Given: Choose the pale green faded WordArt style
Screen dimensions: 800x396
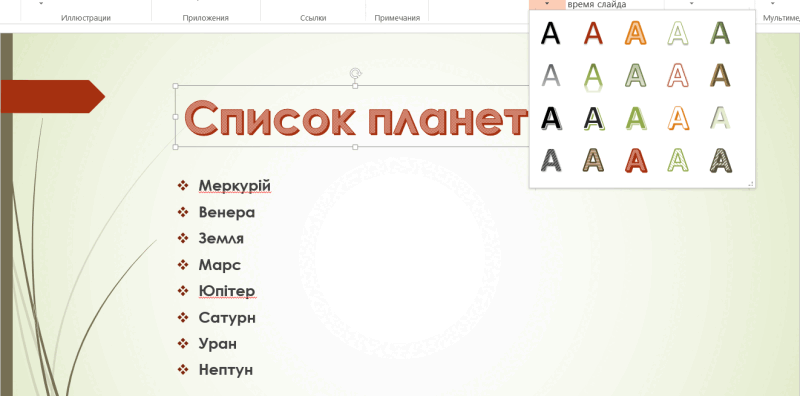Looking at the screenshot, I should pos(720,118).
